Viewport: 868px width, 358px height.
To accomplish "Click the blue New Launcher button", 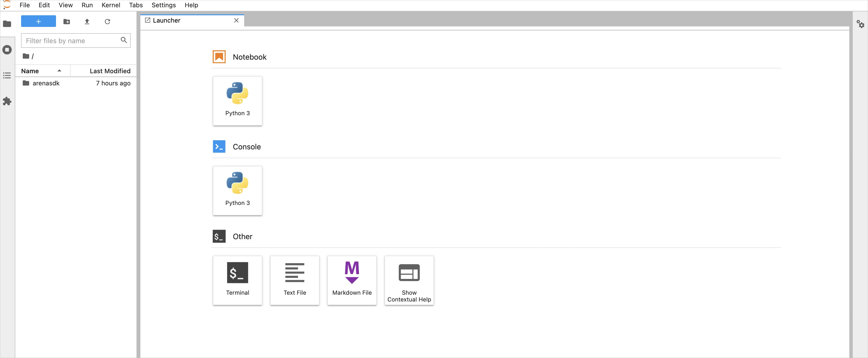I will (38, 21).
